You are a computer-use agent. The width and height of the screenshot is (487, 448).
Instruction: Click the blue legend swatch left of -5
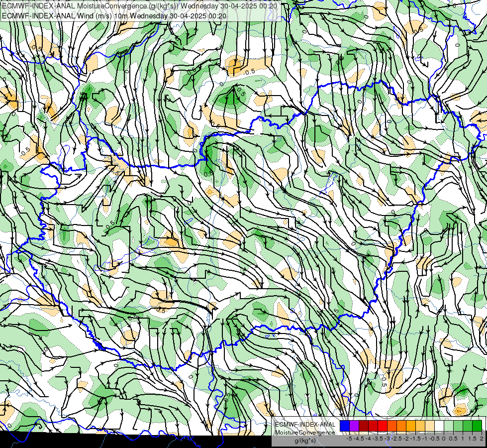point(345,426)
